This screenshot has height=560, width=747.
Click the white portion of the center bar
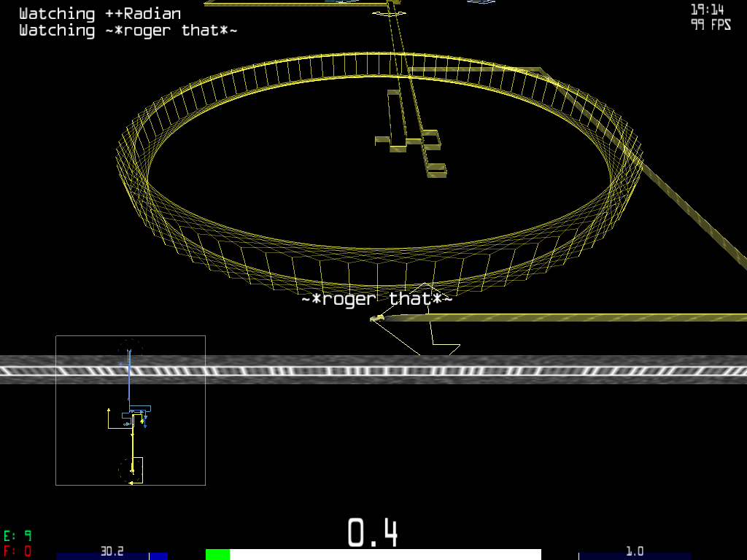pyautogui.click(x=385, y=555)
